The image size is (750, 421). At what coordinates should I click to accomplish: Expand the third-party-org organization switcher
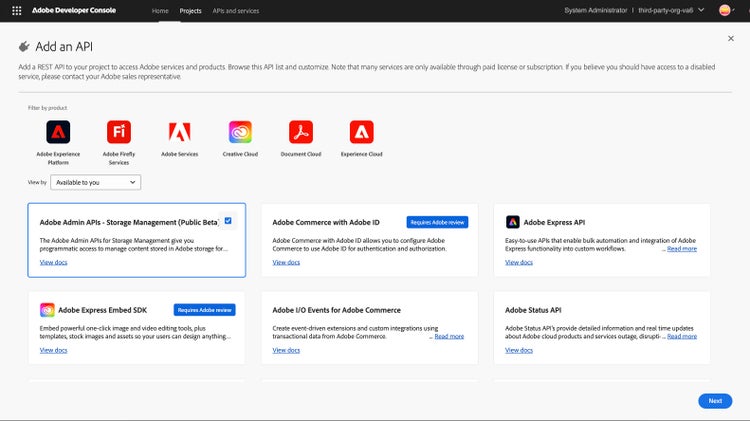pos(671,10)
